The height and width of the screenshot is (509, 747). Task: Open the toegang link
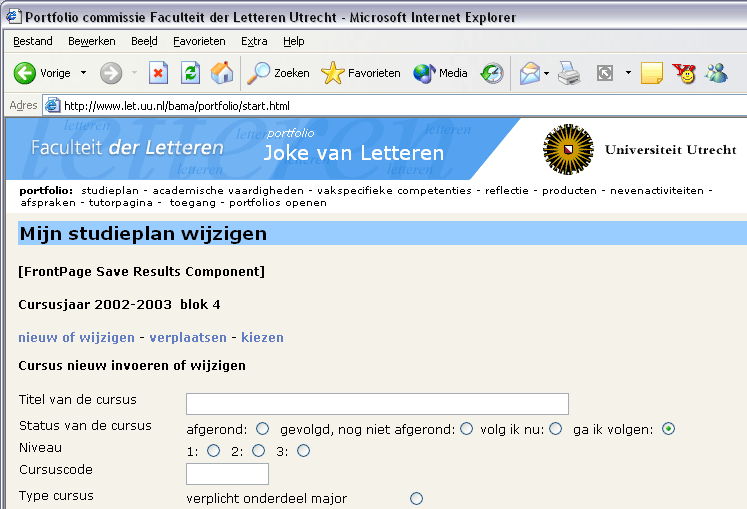tap(192, 203)
